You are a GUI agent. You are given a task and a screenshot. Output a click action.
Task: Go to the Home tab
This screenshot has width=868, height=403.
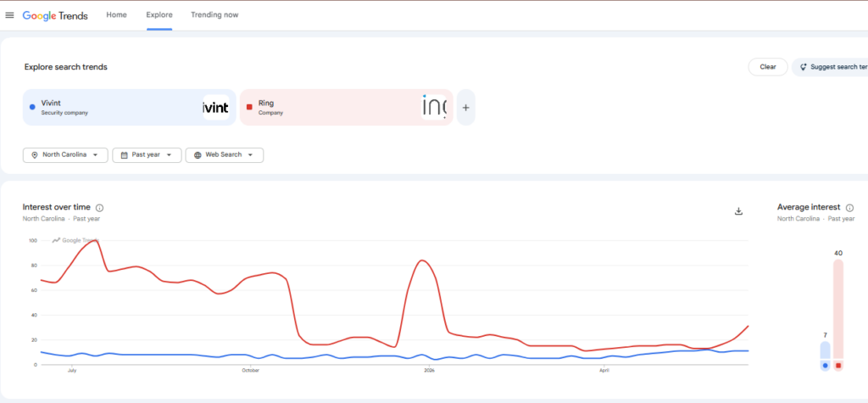point(116,15)
